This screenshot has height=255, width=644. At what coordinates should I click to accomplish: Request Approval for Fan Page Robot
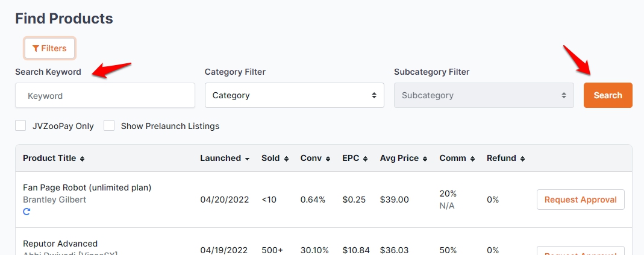click(580, 200)
